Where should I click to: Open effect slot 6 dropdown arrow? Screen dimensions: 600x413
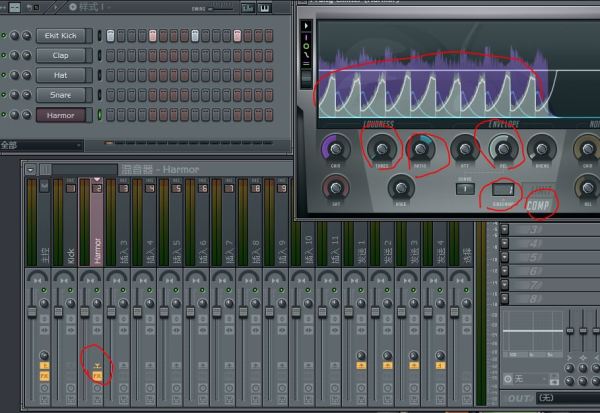(x=505, y=271)
